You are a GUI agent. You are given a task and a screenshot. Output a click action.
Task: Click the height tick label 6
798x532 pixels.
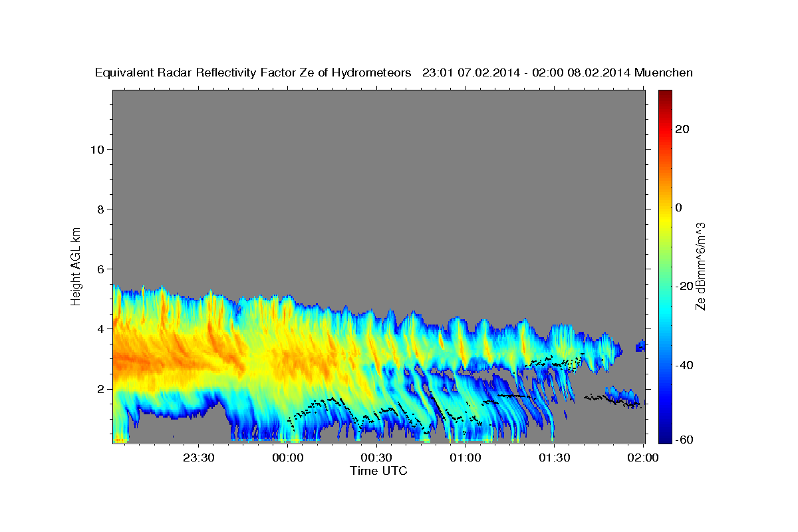pyautogui.click(x=100, y=269)
